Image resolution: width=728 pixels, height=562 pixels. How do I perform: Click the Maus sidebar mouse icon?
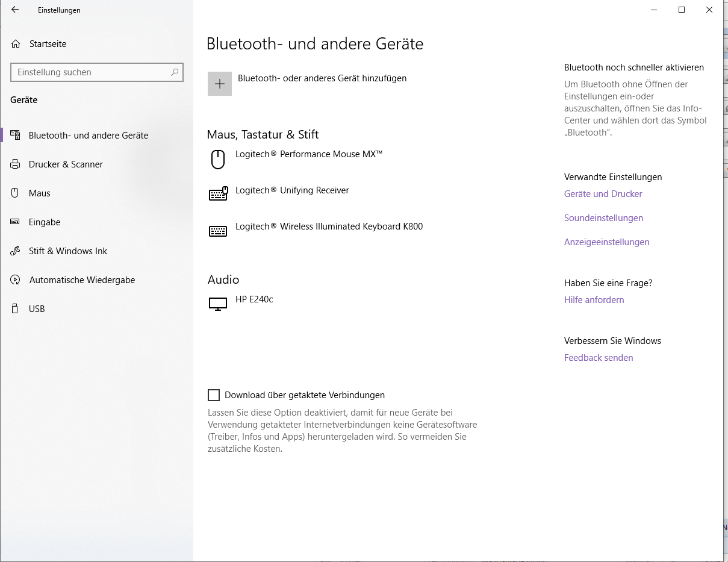[16, 193]
